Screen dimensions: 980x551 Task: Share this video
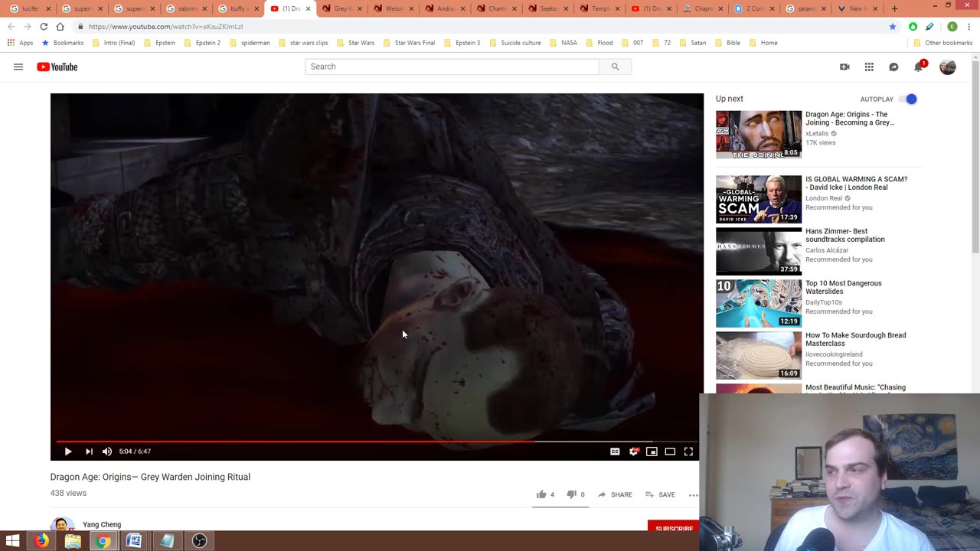pyautogui.click(x=615, y=494)
